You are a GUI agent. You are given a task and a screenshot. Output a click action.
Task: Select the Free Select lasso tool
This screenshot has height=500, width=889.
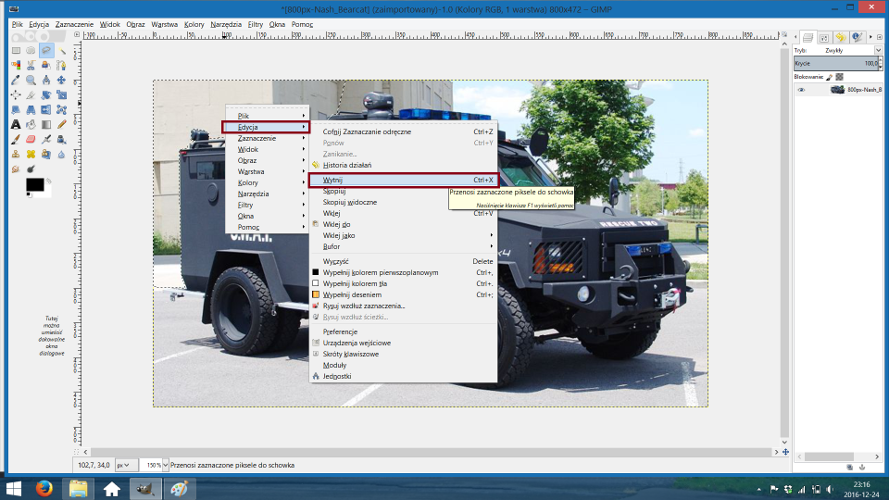pos(46,50)
